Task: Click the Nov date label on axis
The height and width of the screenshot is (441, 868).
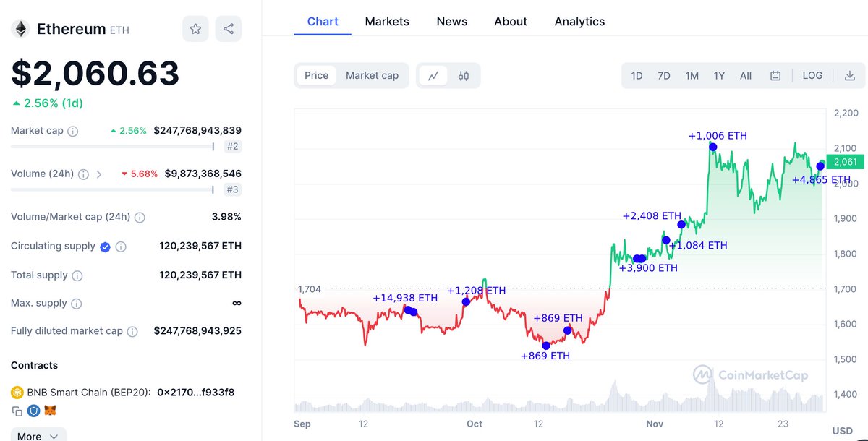Action: (655, 424)
